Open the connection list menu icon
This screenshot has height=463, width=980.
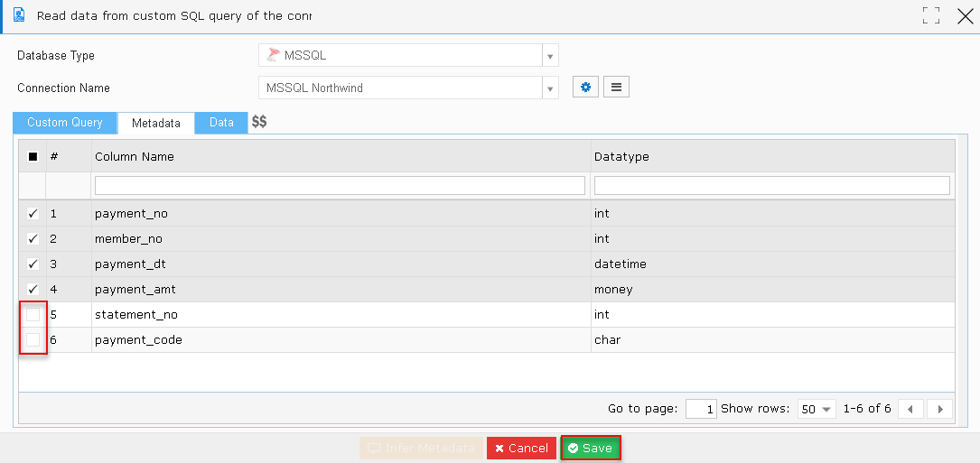click(616, 88)
